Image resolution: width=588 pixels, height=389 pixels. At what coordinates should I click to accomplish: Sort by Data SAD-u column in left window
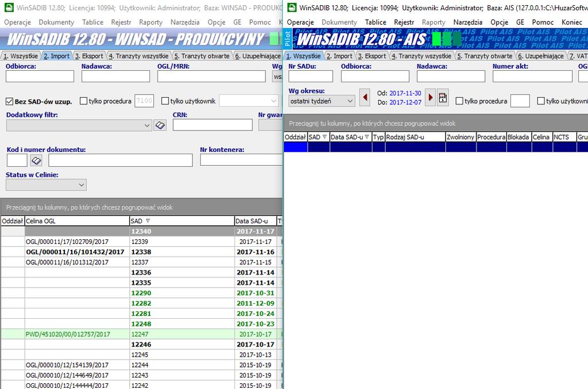coord(255,221)
